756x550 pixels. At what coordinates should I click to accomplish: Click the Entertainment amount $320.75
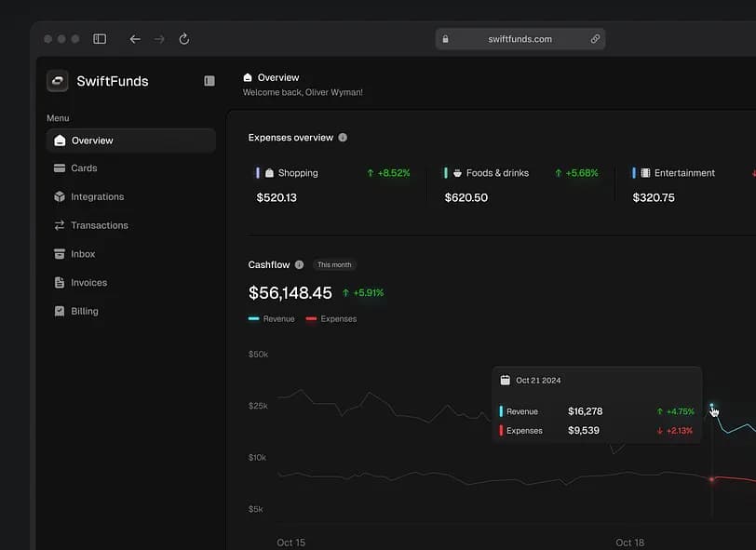pos(654,197)
